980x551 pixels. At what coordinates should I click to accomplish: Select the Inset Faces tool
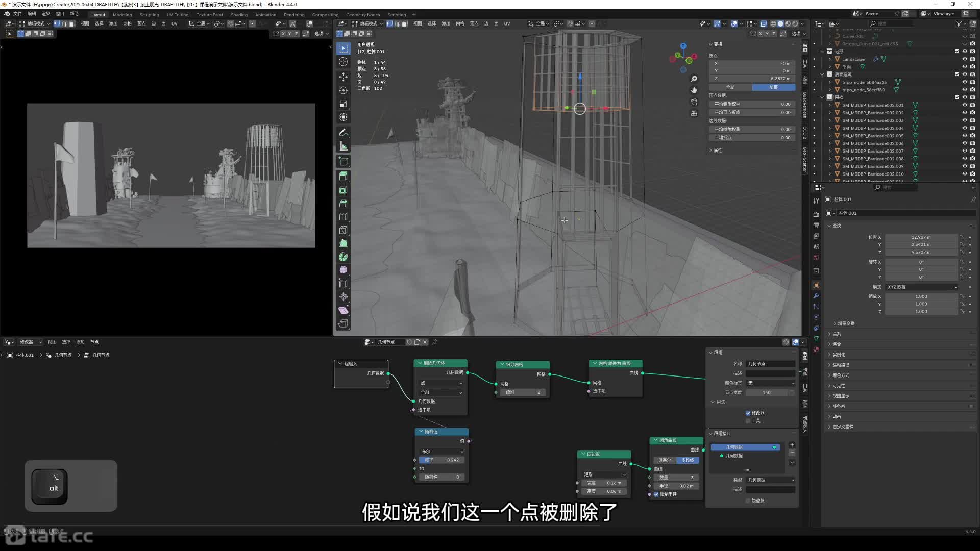(x=344, y=190)
